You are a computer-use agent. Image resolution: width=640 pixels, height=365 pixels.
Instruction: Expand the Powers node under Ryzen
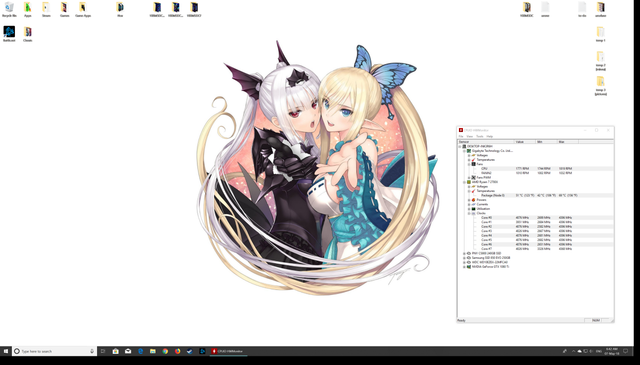coord(469,200)
